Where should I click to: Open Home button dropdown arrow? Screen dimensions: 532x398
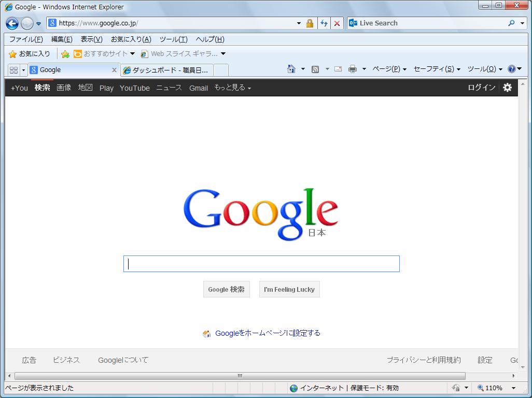click(x=303, y=69)
